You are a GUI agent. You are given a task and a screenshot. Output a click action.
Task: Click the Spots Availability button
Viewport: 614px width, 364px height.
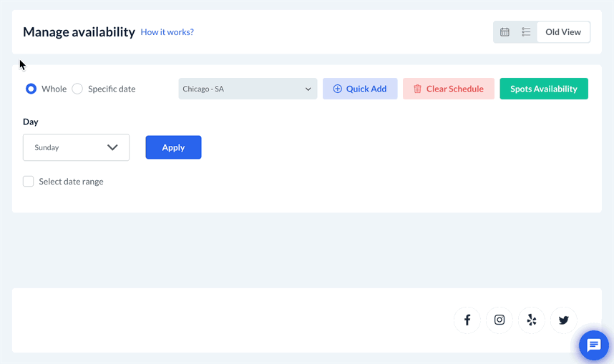click(x=544, y=89)
